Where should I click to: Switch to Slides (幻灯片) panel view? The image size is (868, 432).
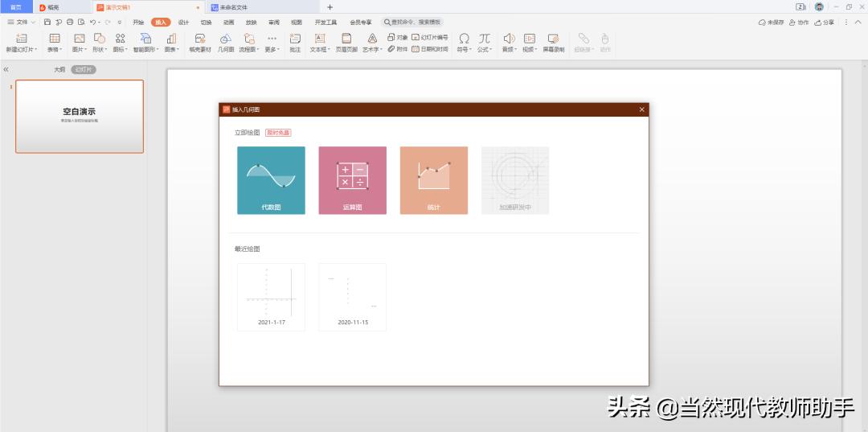coord(84,70)
